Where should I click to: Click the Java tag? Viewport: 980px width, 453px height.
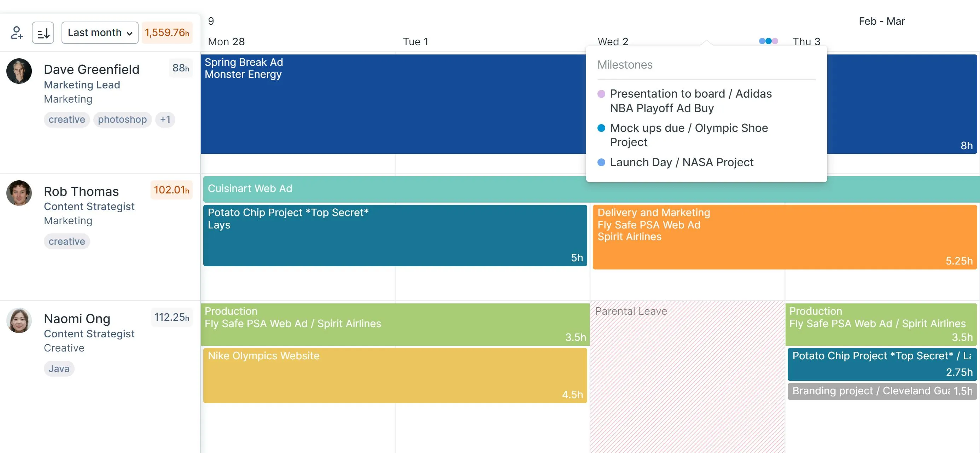click(x=59, y=369)
